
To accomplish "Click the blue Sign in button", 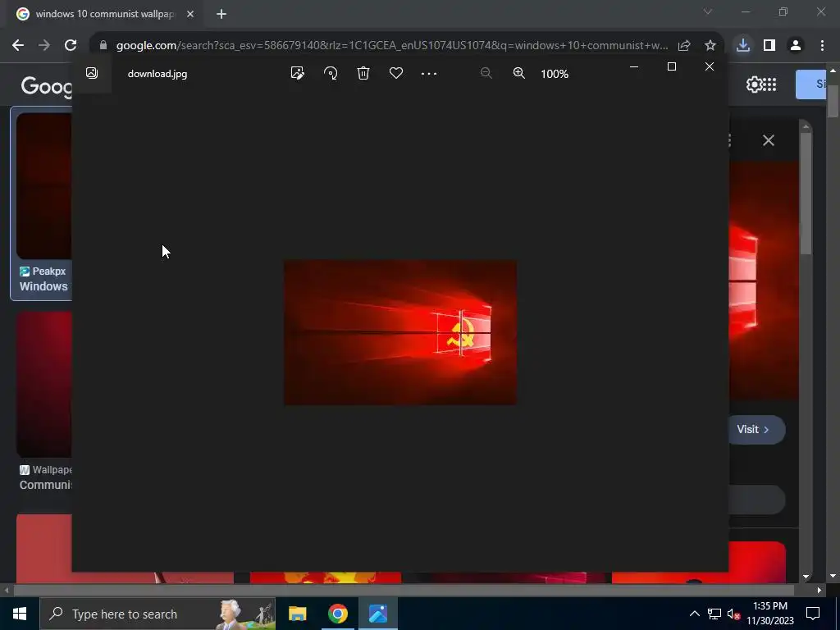I will 810,84.
